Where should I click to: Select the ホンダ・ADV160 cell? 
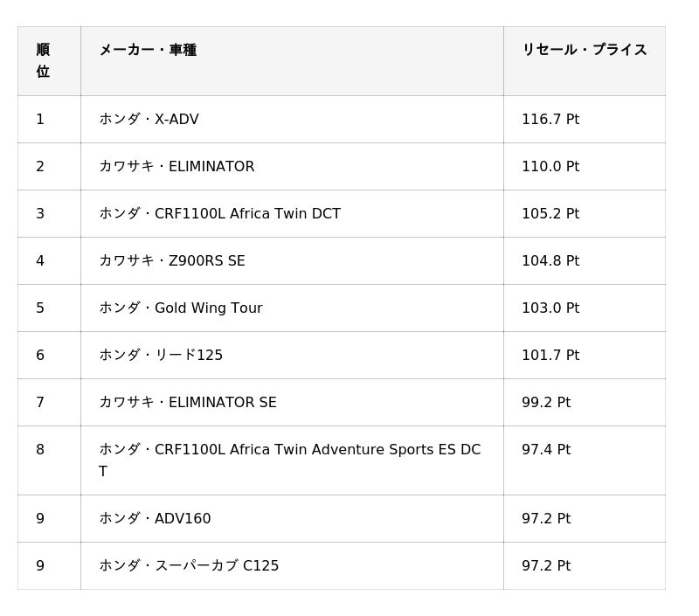155,519
